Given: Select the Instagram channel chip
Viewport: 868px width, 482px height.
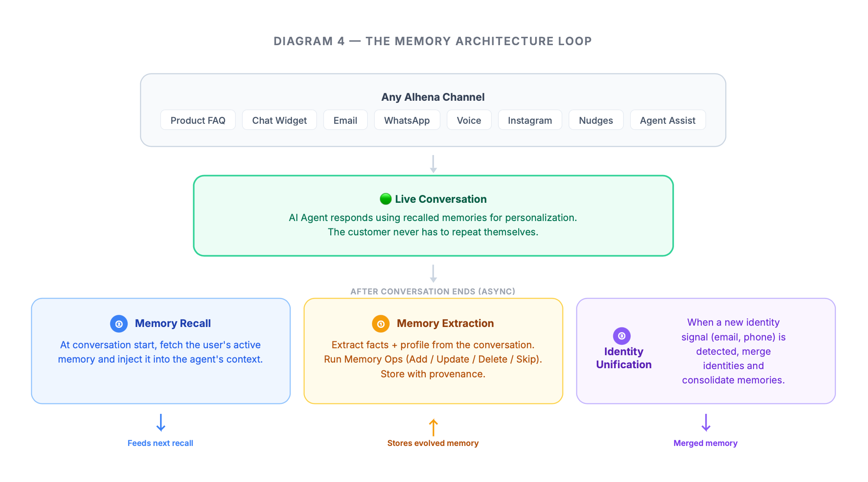Looking at the screenshot, I should [x=530, y=120].
